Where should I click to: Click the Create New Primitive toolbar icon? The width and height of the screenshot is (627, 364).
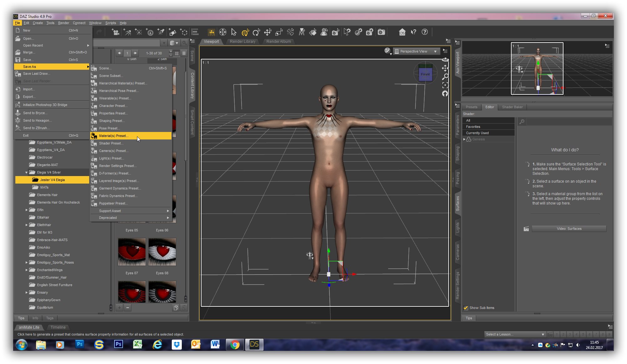172,32
